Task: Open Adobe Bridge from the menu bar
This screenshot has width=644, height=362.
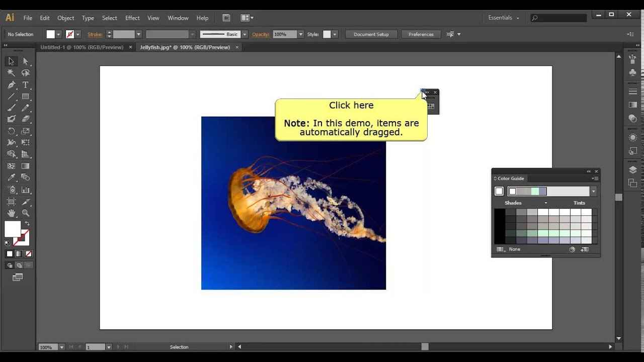Action: point(226,18)
